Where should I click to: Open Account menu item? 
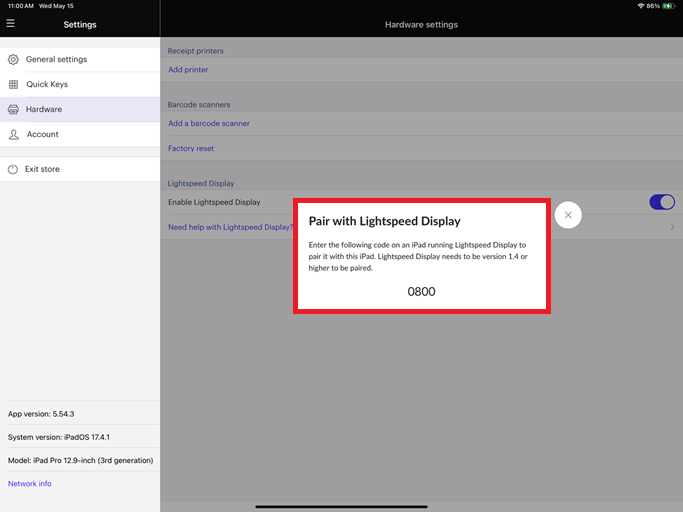tap(80, 135)
